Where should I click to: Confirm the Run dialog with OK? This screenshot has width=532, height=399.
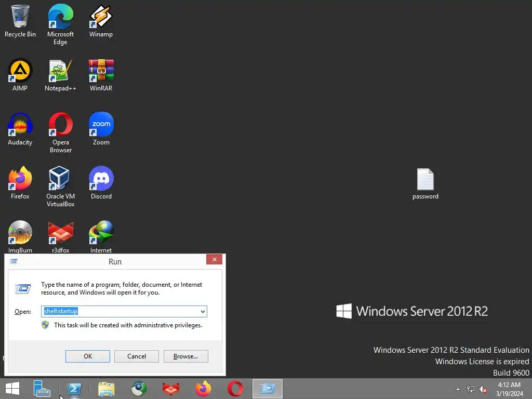click(x=87, y=356)
